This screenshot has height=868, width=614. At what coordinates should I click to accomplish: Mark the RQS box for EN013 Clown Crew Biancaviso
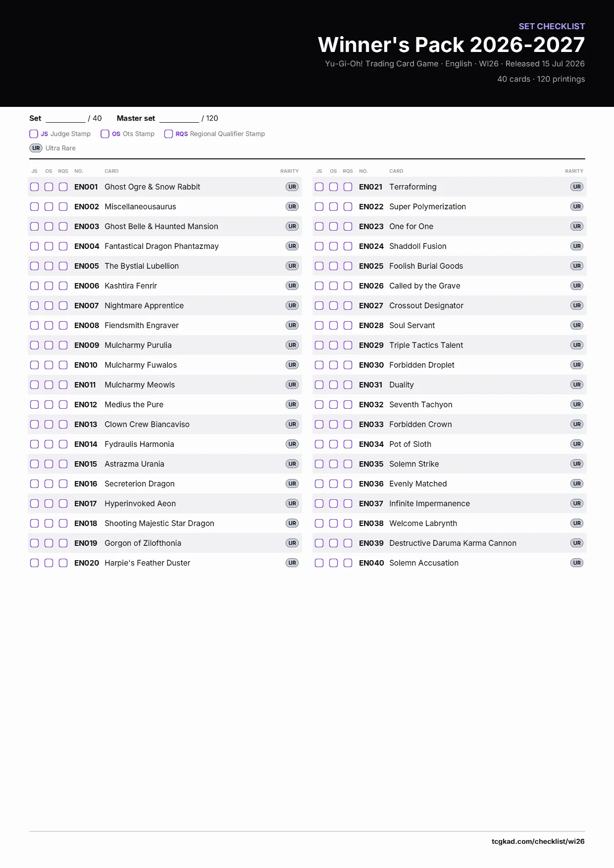[63, 424]
